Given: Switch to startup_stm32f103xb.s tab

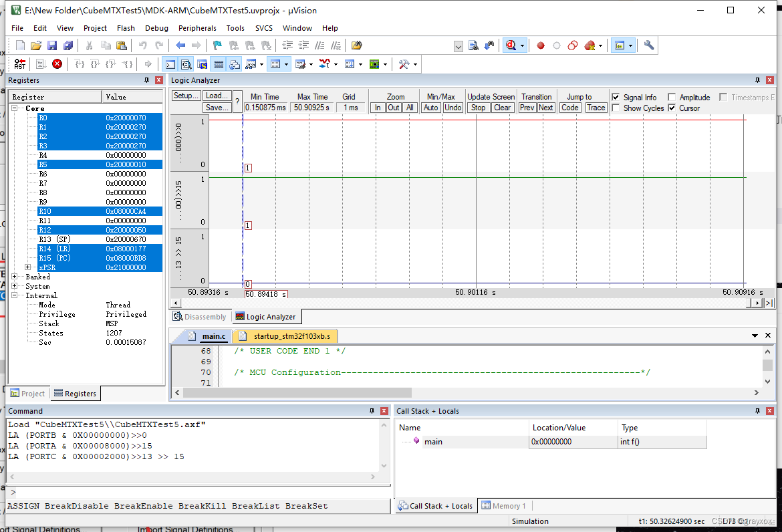Looking at the screenshot, I should coord(286,336).
